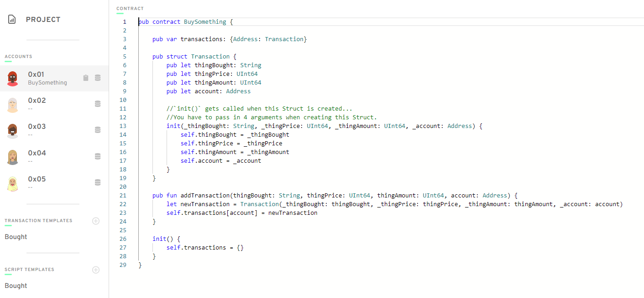Click line number 13 in the gutter
The width and height of the screenshot is (644, 298).
pos(122,126)
